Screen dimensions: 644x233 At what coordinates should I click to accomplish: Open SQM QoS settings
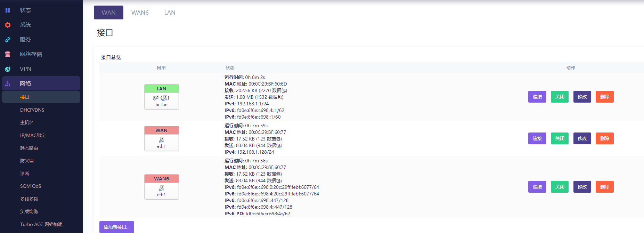[31, 186]
